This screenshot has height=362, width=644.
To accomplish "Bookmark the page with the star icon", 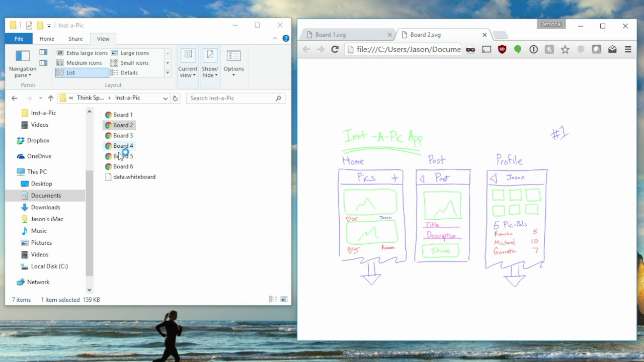I will [565, 50].
